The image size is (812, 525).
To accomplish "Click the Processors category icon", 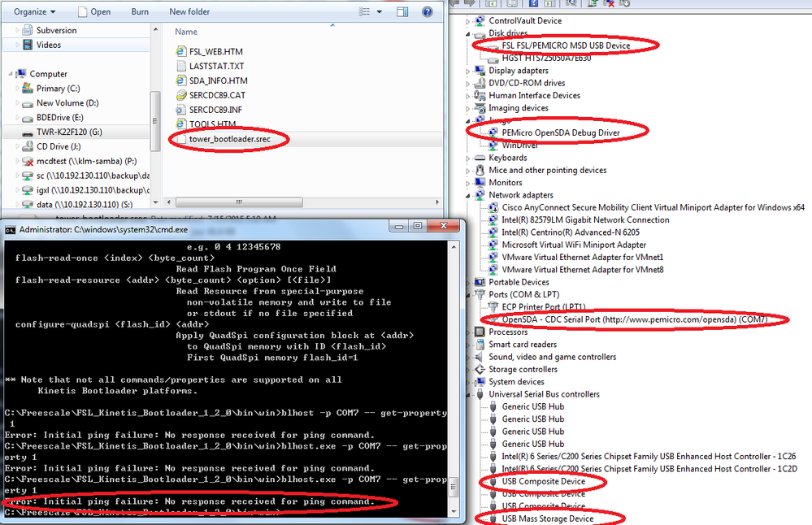I will (480, 332).
